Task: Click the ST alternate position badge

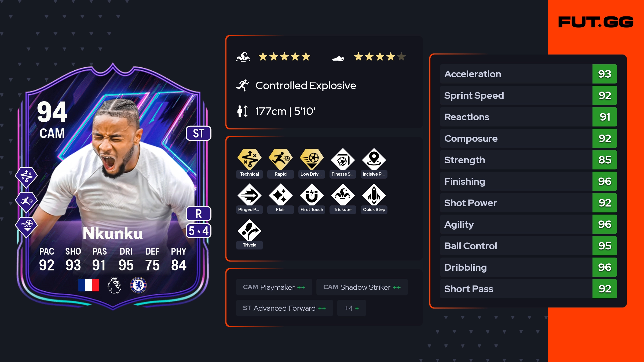Action: coord(199,133)
